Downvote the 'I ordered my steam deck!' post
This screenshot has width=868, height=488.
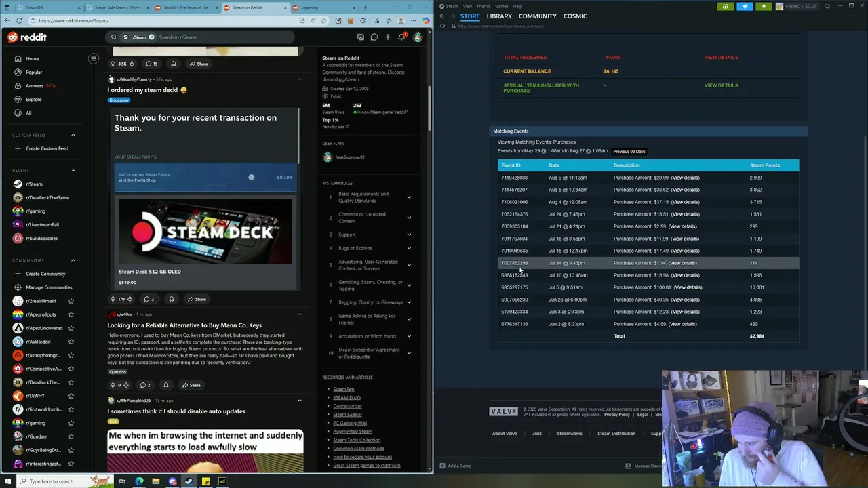click(130, 299)
